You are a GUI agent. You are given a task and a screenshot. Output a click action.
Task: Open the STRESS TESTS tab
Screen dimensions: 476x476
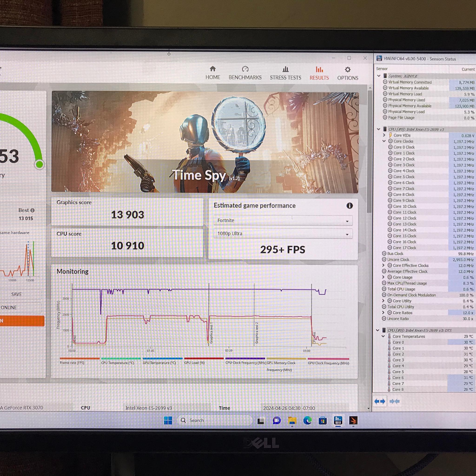click(285, 73)
